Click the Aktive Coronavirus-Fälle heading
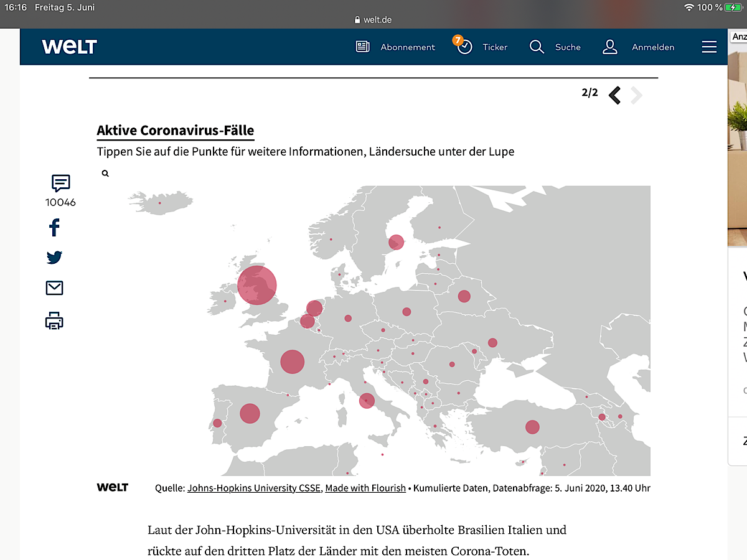747x560 pixels. (176, 131)
